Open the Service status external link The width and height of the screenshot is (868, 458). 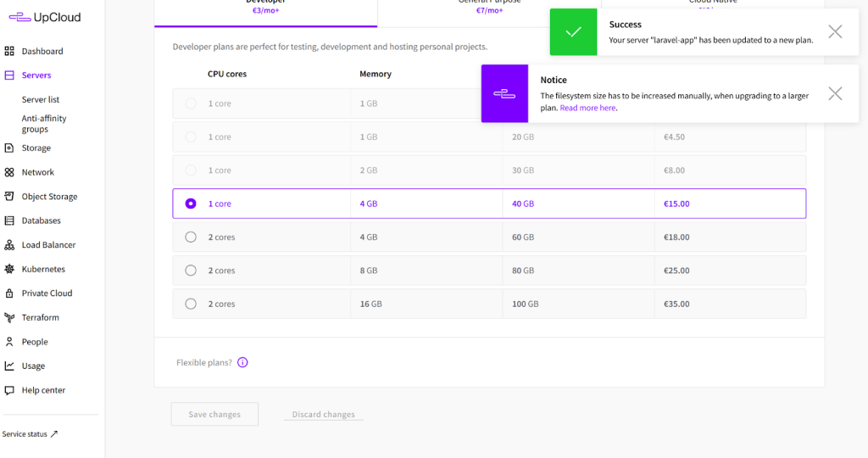click(x=31, y=434)
